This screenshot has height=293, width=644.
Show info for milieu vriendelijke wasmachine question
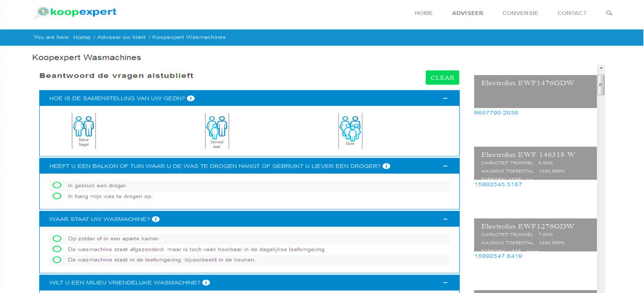coord(206,282)
